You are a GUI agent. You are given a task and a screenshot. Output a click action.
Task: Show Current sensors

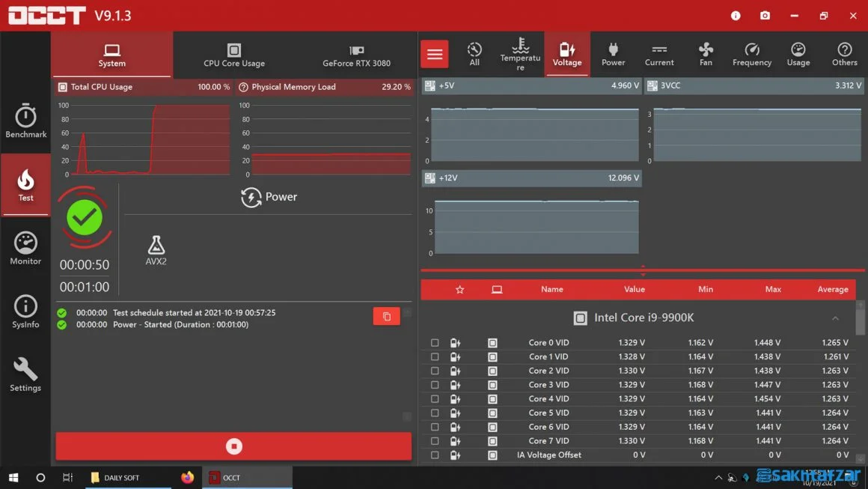659,54
